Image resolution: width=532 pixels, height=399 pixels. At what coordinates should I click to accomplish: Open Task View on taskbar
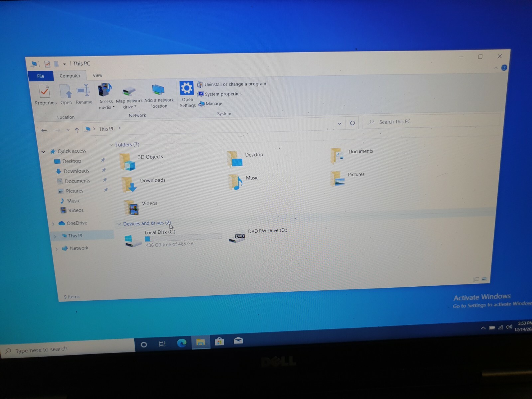(x=162, y=344)
